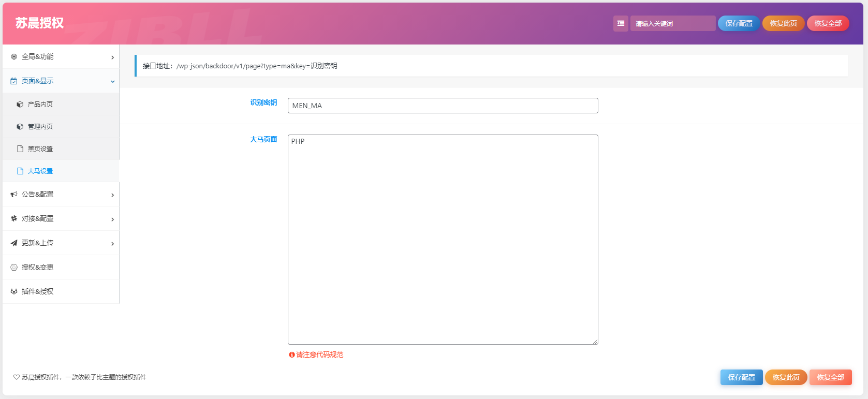868x399 pixels.
Task: Select the 大马设置 submenu item
Action: [61, 171]
